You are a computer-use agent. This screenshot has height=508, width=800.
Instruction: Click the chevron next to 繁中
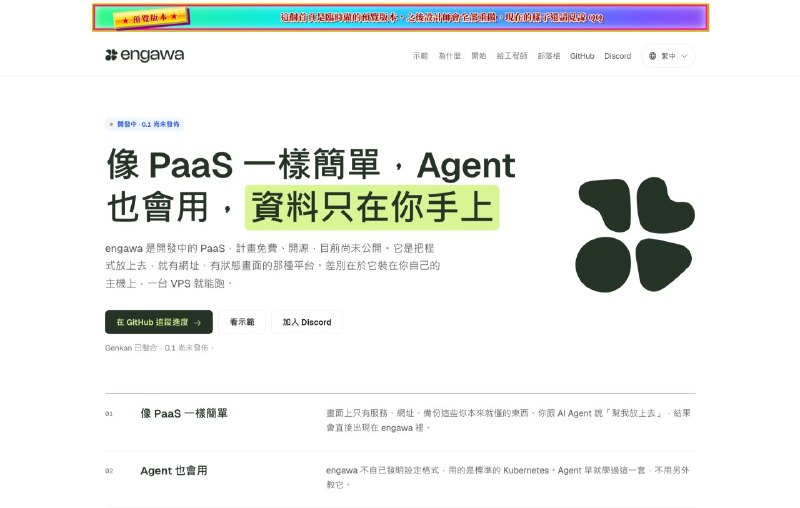click(685, 56)
